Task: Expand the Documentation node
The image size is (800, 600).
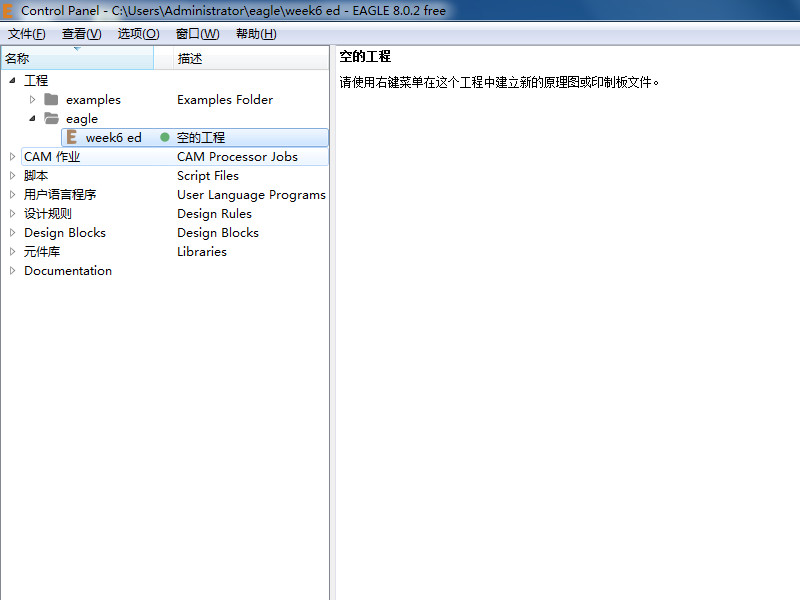Action: pos(12,270)
